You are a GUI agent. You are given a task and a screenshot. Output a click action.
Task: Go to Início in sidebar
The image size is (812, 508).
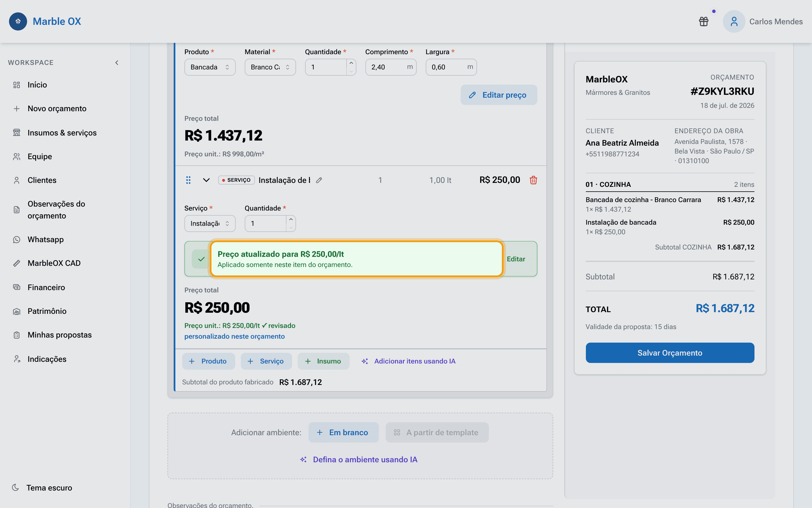(37, 85)
